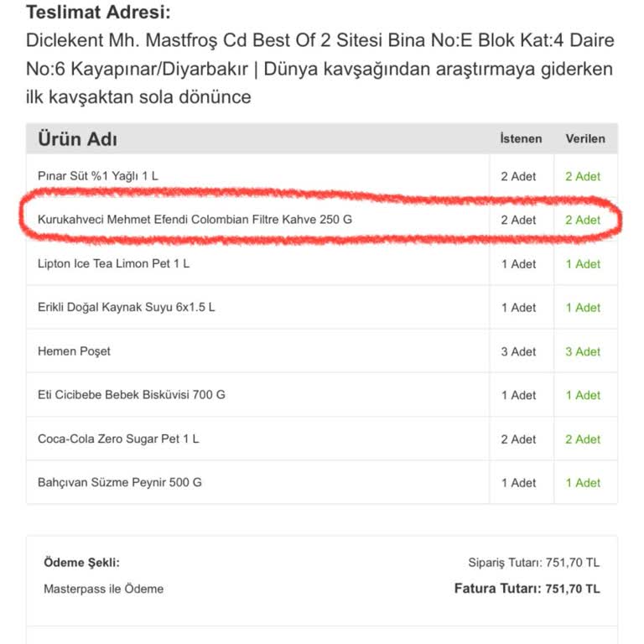Click the Ürün Adı column header
Screen dimensions: 644x644
78,139
